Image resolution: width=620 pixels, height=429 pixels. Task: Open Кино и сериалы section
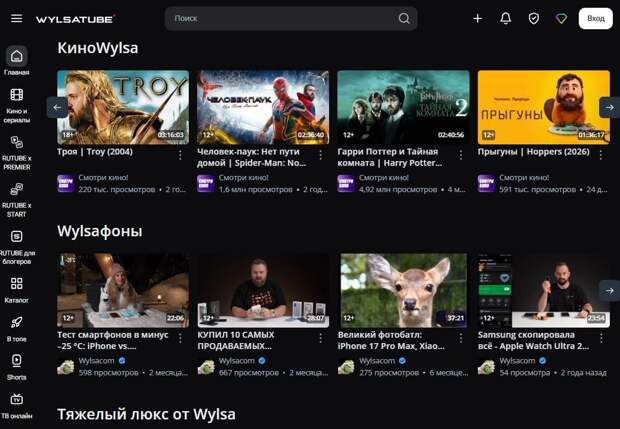(17, 101)
